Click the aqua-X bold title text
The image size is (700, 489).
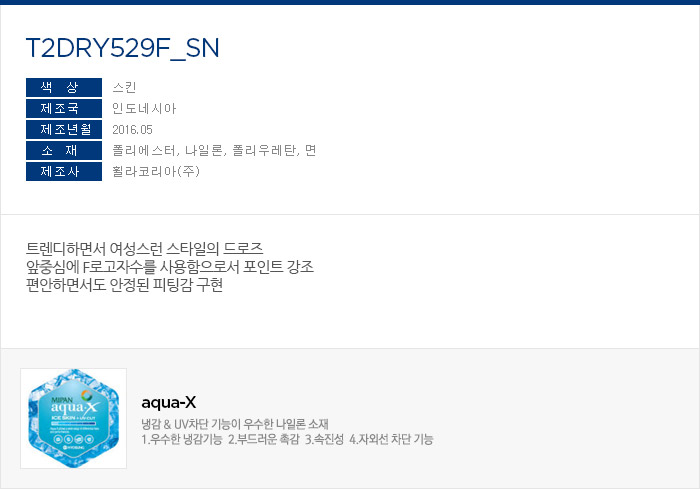(x=169, y=402)
